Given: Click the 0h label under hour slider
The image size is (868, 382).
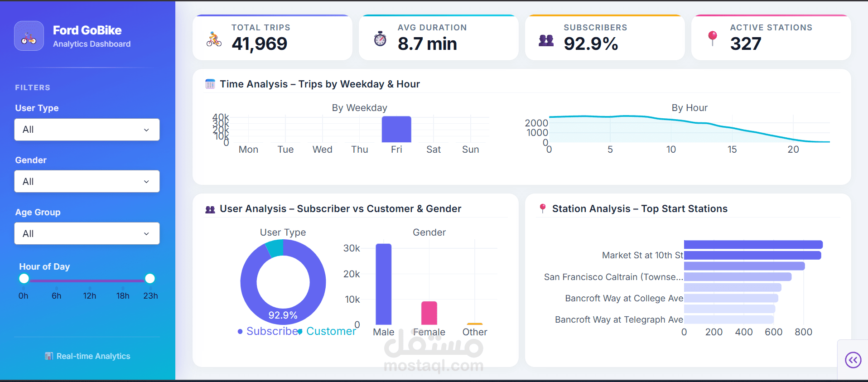Looking at the screenshot, I should click(23, 295).
